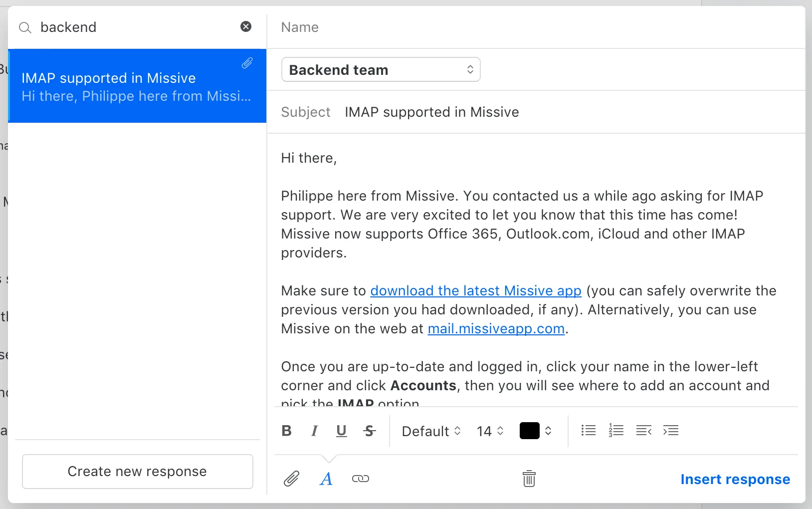Decrease indent of text

[644, 430]
